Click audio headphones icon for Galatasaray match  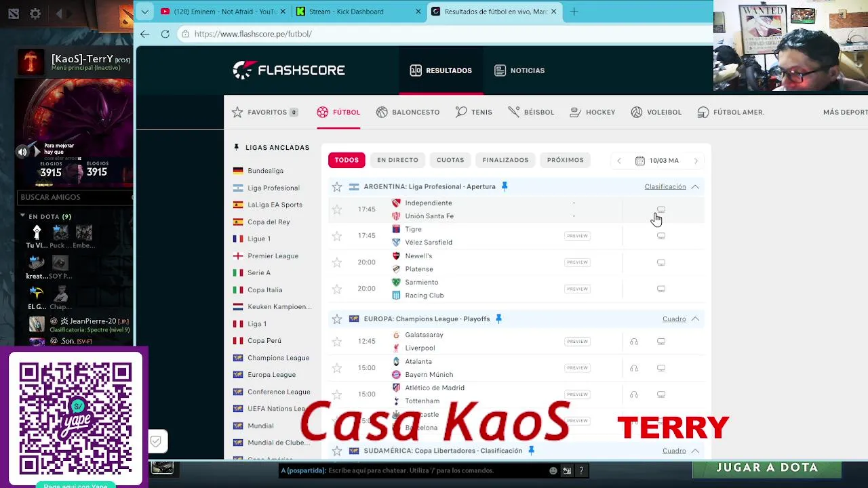634,342
